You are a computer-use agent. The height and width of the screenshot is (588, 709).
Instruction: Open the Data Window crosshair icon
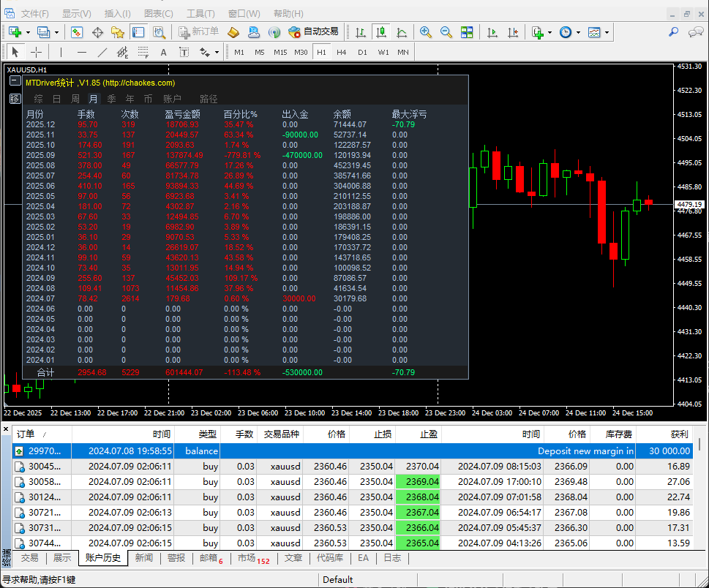97,32
